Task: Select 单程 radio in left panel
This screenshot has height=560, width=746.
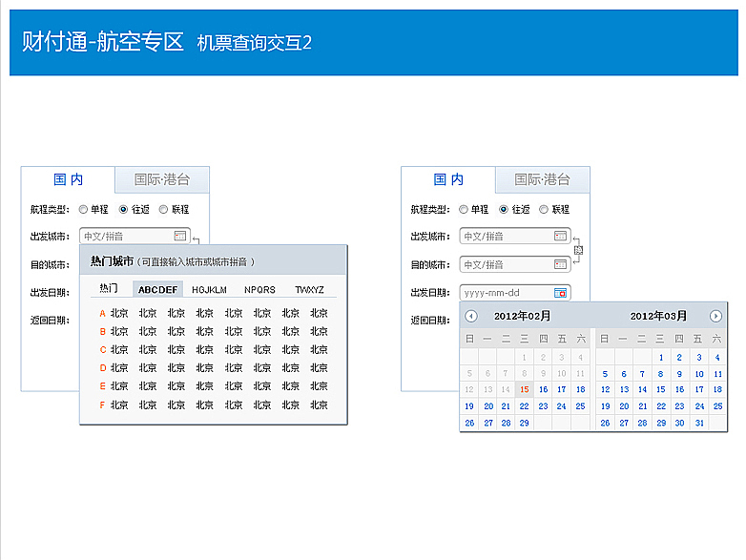Action: point(83,209)
